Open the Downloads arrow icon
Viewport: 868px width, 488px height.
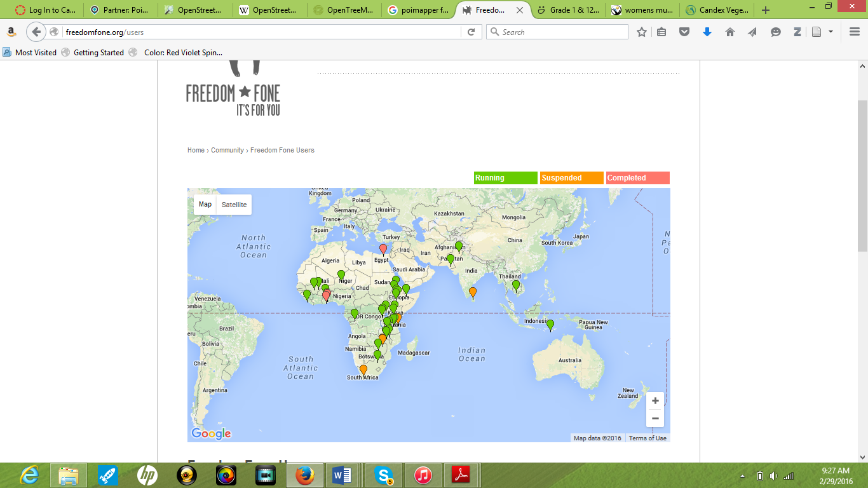click(x=707, y=32)
